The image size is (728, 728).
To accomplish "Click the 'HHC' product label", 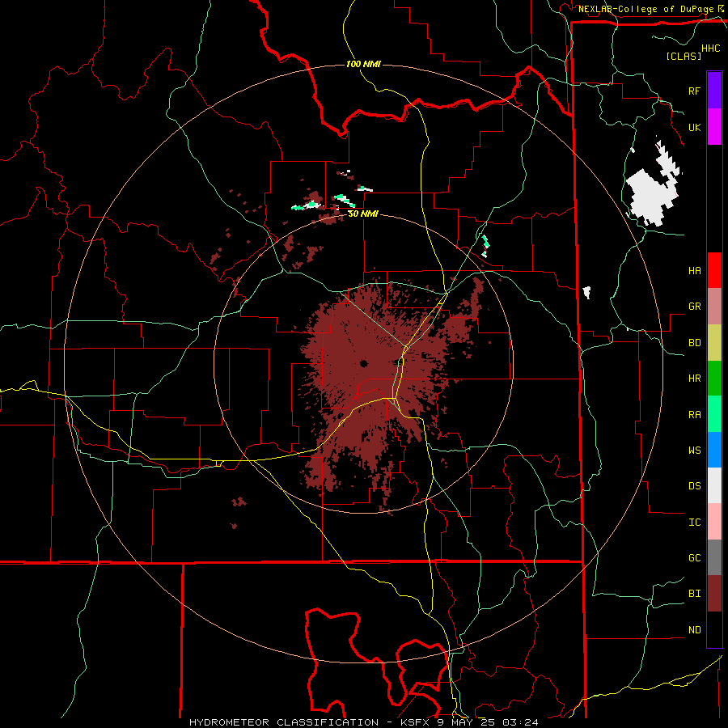I will (x=711, y=49).
